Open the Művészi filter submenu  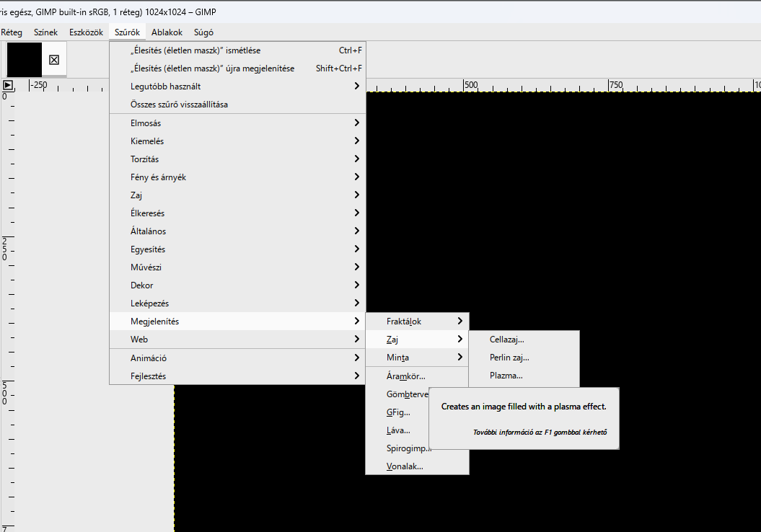[237, 267]
